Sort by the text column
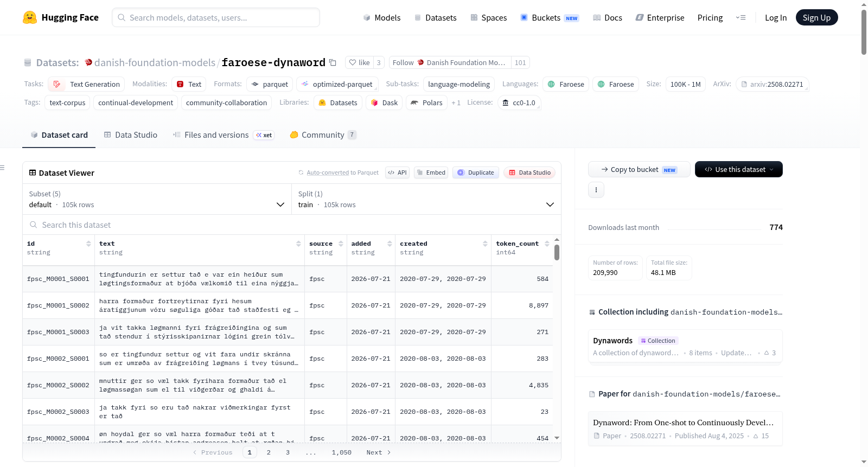Screen dimensions: 868x467 (298, 244)
